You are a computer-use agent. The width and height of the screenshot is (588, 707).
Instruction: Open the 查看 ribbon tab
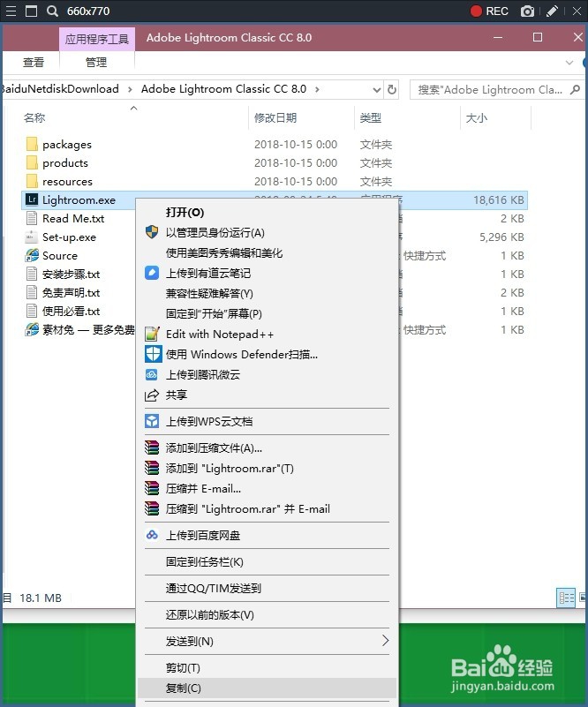point(34,62)
